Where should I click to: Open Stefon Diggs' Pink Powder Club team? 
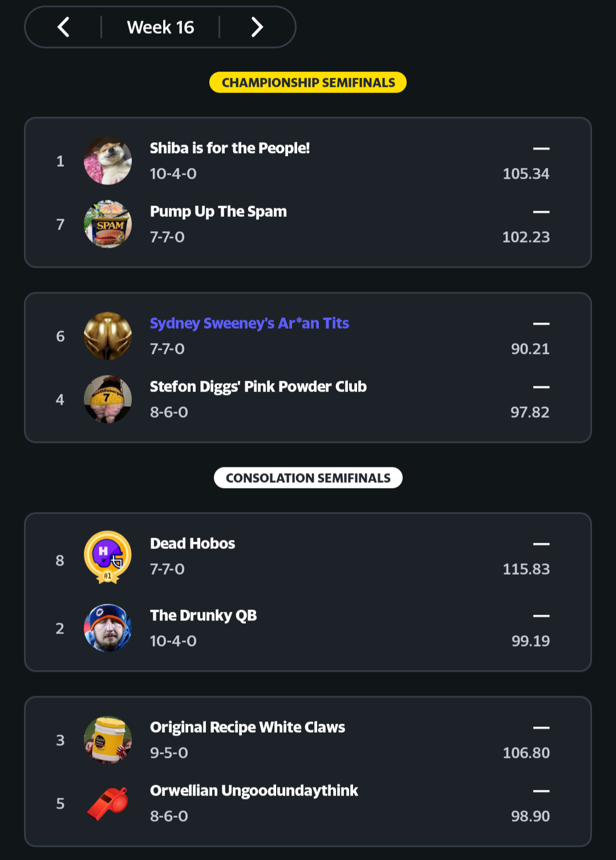coord(258,387)
